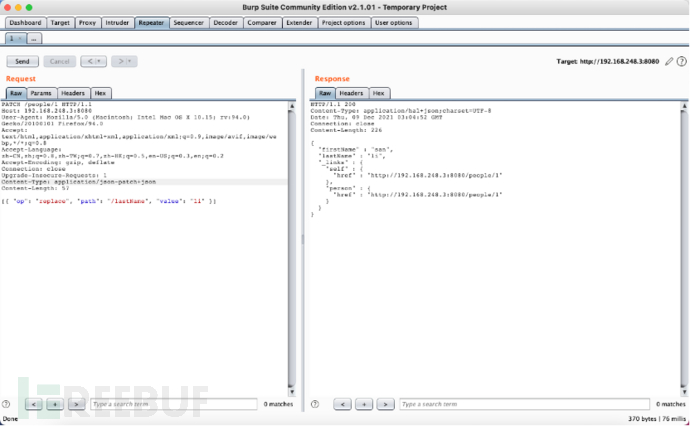Click the plus button in response search bar
Viewport: 690px width, 426px height.
coord(364,404)
